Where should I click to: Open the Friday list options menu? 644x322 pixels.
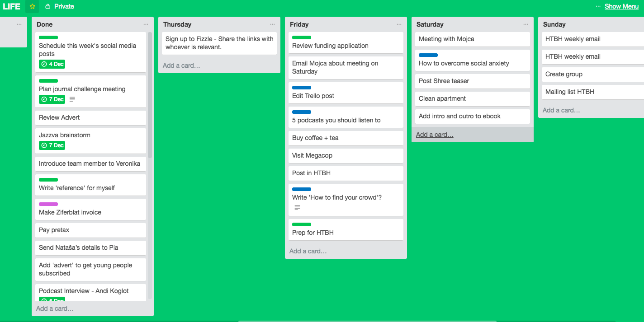click(399, 24)
